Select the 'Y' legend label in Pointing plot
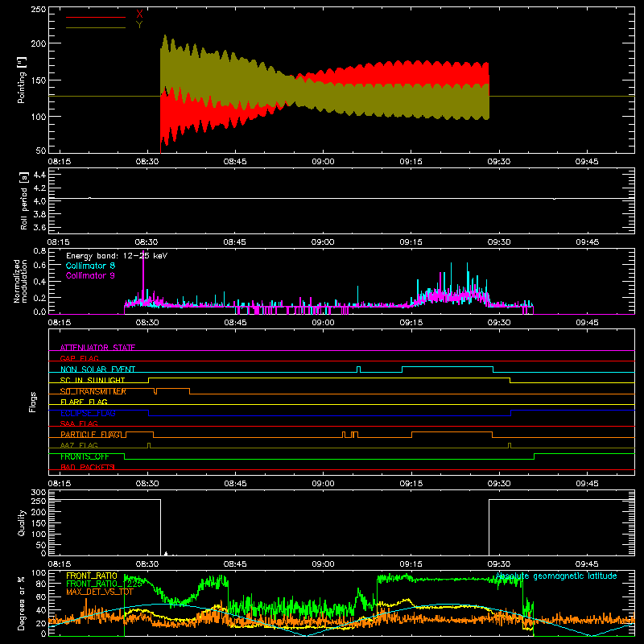644x644 pixels. [139, 25]
